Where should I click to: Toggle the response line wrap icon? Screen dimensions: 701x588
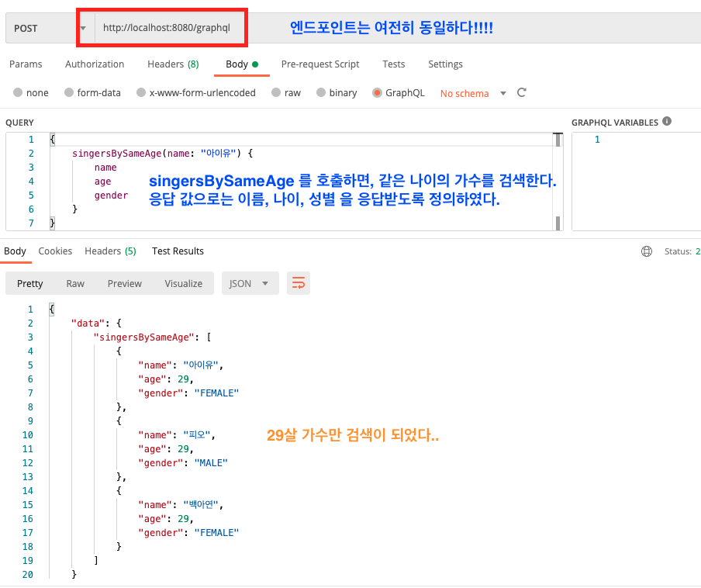click(299, 283)
